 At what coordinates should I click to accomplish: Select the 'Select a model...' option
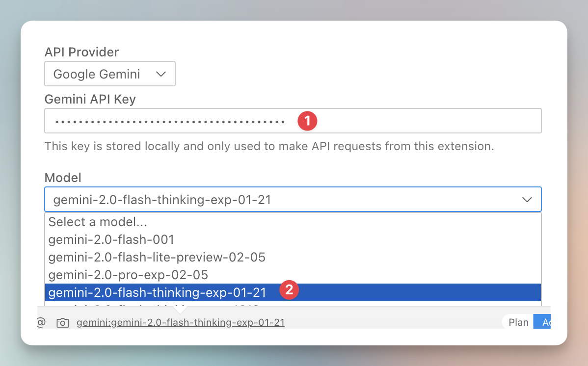[x=98, y=222]
